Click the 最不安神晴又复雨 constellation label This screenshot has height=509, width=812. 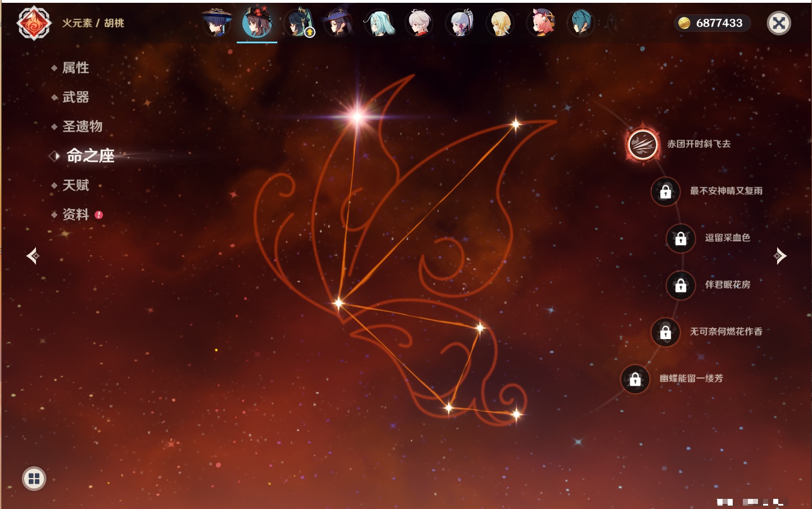click(726, 191)
